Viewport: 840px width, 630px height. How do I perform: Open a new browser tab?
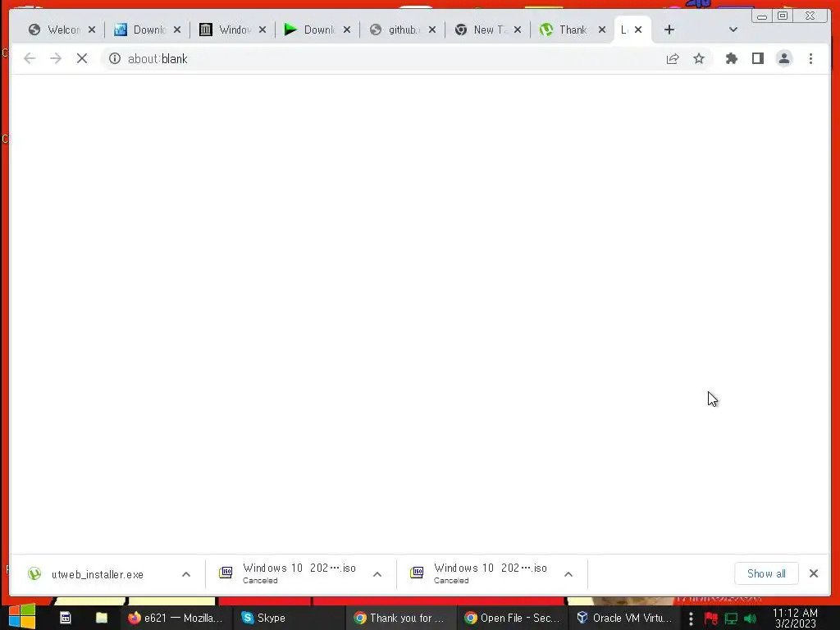click(x=669, y=30)
